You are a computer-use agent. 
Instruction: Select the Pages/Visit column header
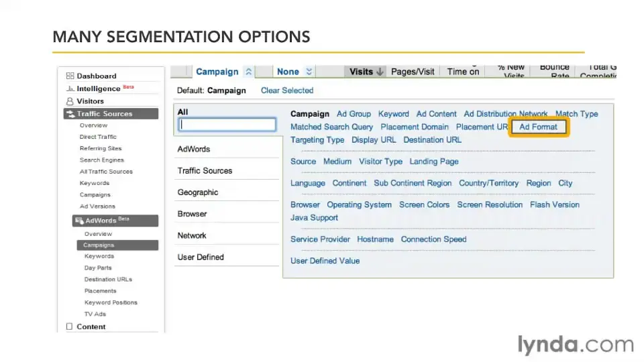[x=413, y=72]
